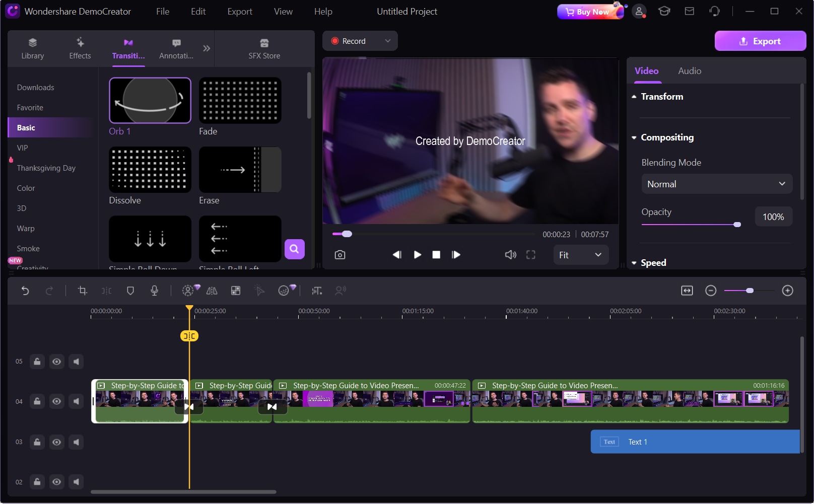Screen dimensions: 814x504
Task: Click the undo arrow
Action: (x=25, y=291)
